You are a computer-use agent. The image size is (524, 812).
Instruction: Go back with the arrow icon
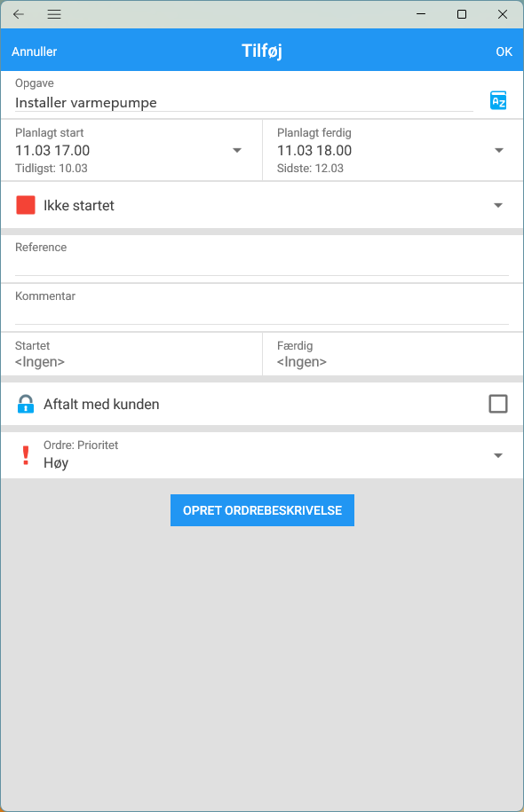19,14
